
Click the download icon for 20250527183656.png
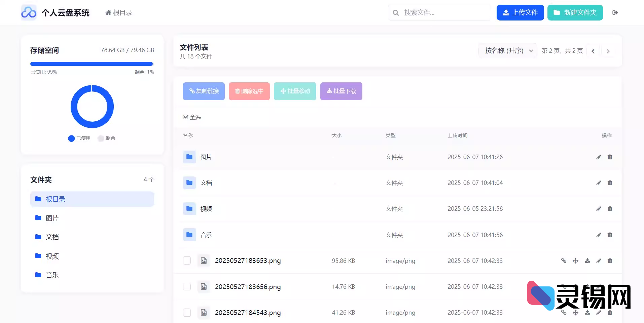[x=587, y=287]
